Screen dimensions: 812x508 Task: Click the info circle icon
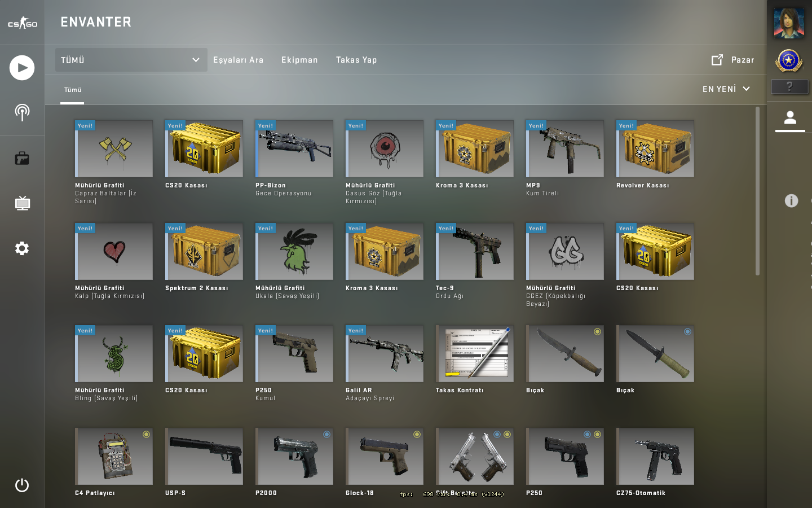point(791,200)
